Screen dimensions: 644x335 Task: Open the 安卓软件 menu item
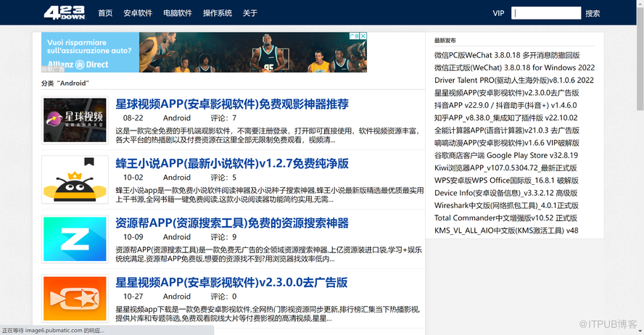138,13
